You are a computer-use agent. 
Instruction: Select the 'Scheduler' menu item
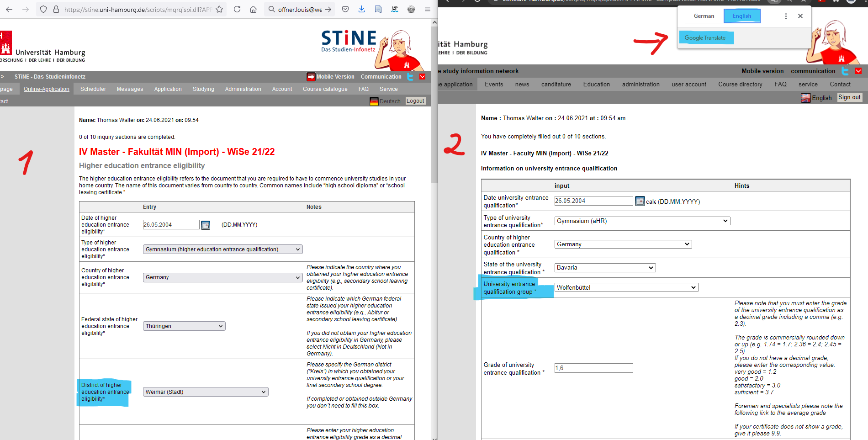93,89
